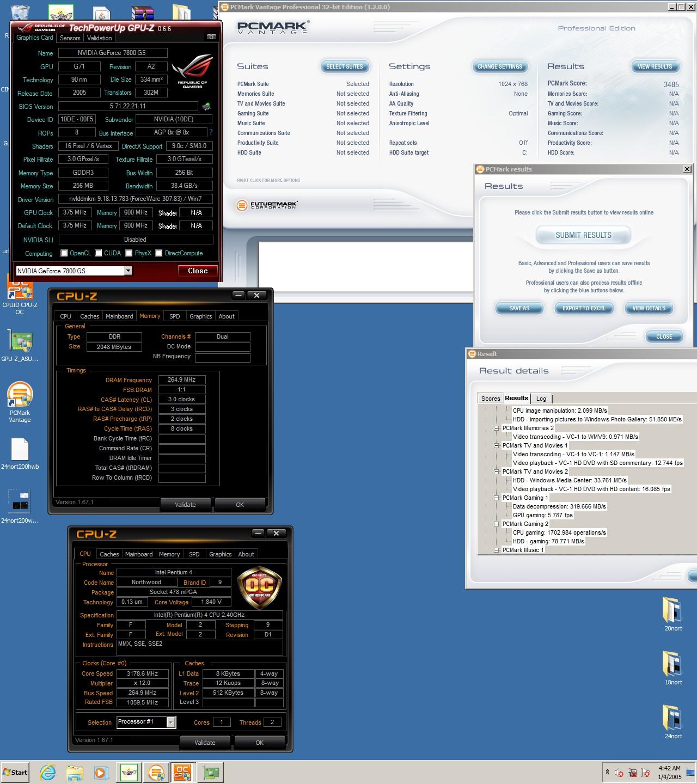Viewport: 697px width, 784px height.
Task: Open the Graphics tab in the lower CPU-Z window
Action: click(221, 554)
